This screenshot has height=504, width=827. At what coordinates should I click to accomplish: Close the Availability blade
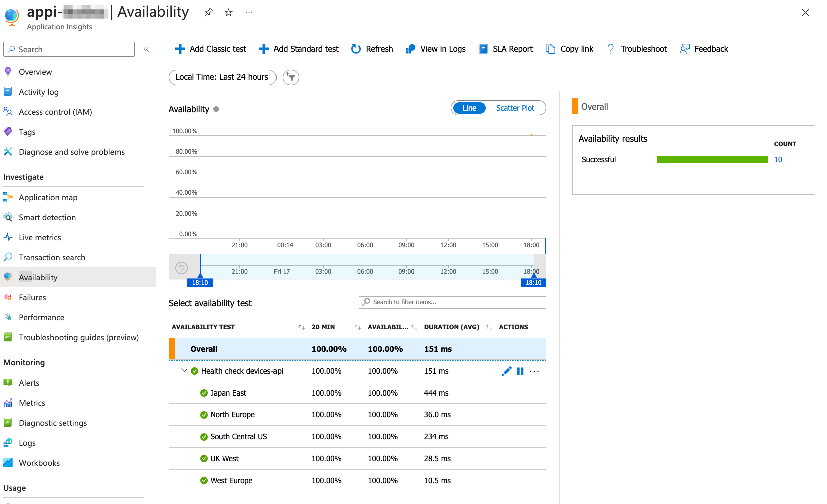point(805,12)
